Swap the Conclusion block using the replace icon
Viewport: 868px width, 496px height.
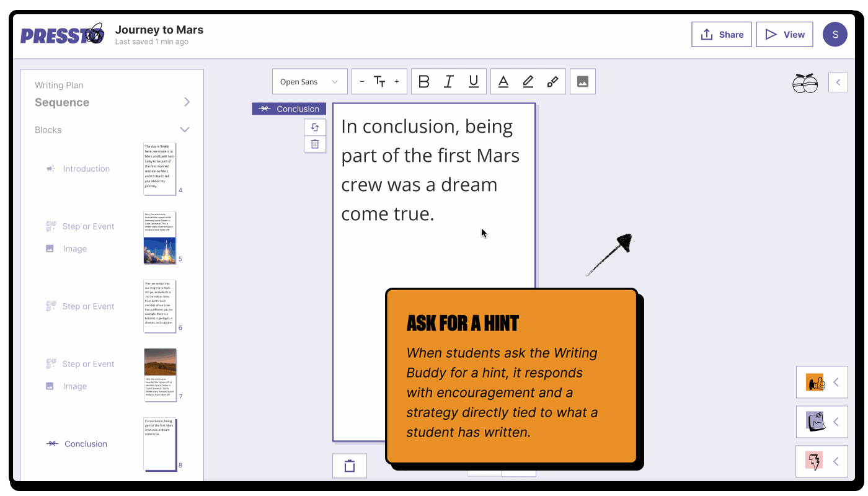(315, 127)
